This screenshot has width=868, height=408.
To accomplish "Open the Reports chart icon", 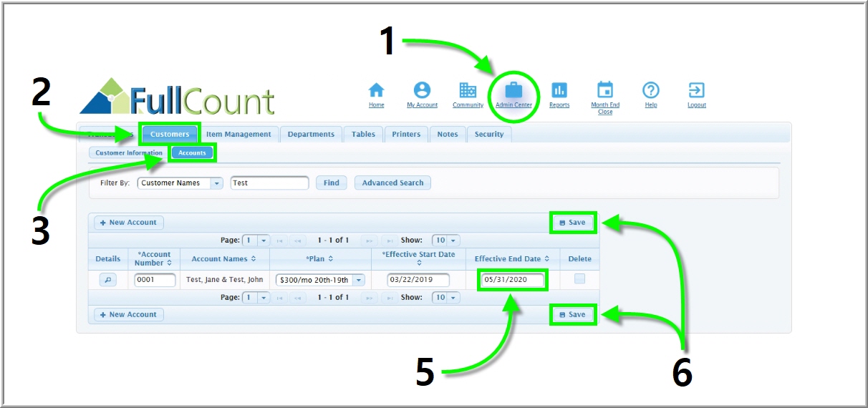I will click(559, 90).
